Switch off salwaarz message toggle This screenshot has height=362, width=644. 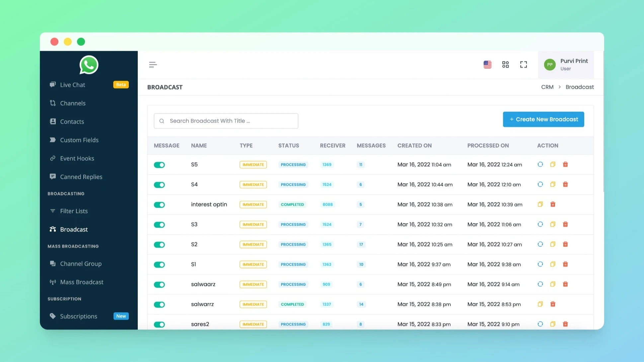click(159, 285)
